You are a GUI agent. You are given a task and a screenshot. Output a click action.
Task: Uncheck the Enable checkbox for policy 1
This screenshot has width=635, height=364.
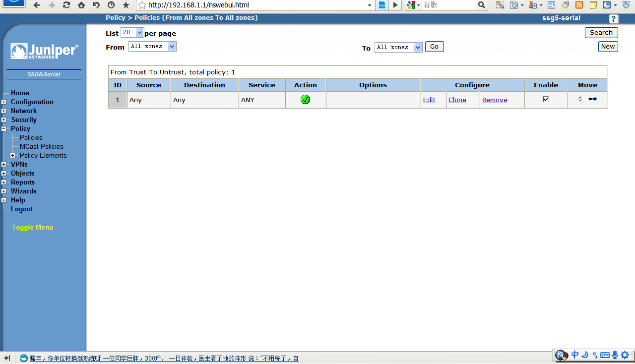pos(546,99)
